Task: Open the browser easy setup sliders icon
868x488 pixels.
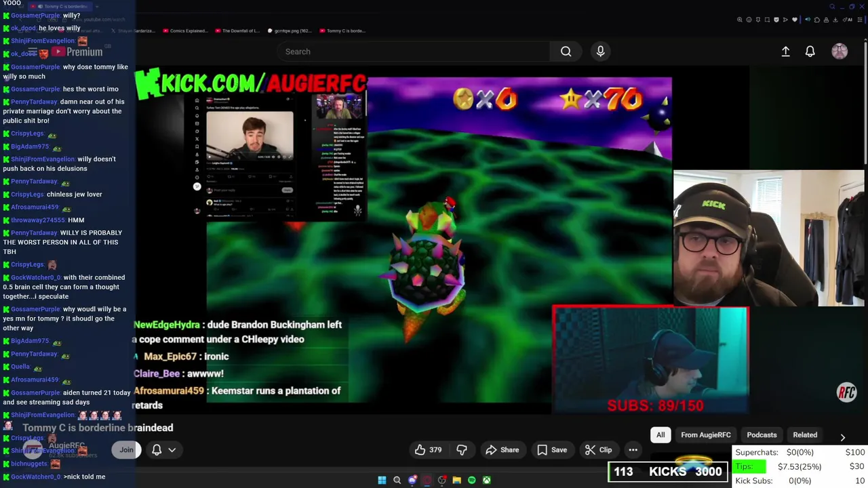Action: tap(860, 20)
